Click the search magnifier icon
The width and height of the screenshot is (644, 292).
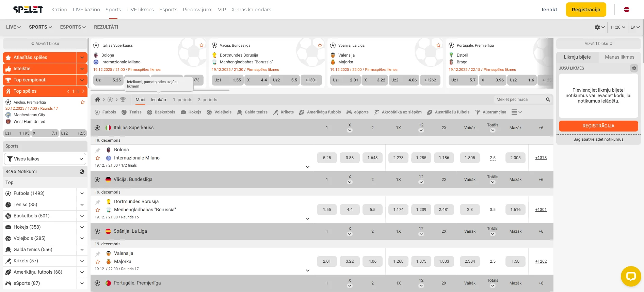pyautogui.click(x=548, y=99)
